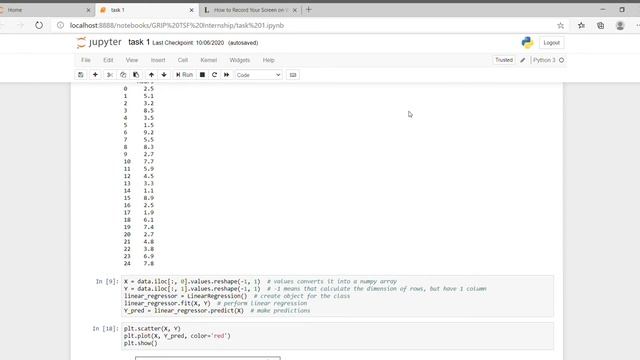640x360 pixels.
Task: Open the command palette keyboard icon
Action: [293, 75]
